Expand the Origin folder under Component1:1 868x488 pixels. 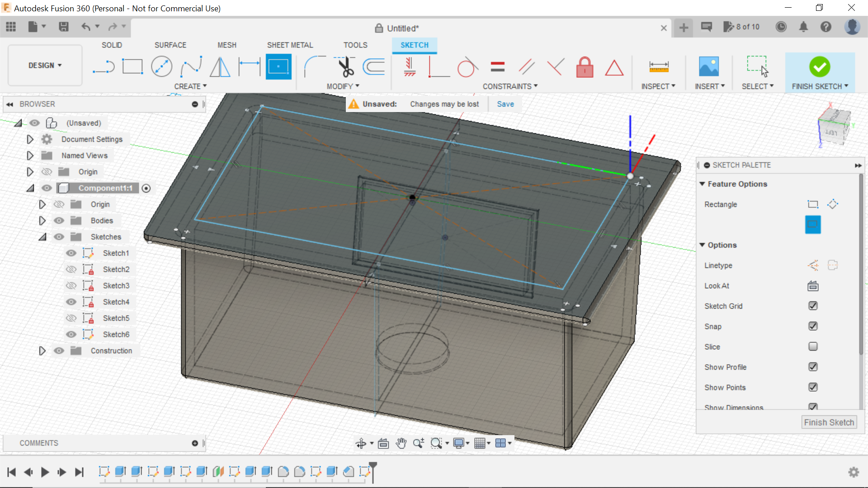tap(43, 204)
